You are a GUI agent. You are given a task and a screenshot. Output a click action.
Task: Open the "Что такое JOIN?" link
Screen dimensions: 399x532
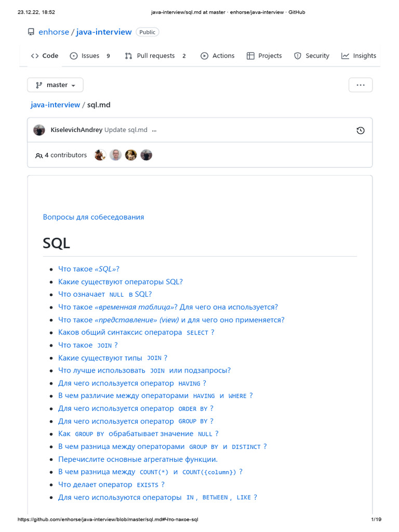click(88, 345)
